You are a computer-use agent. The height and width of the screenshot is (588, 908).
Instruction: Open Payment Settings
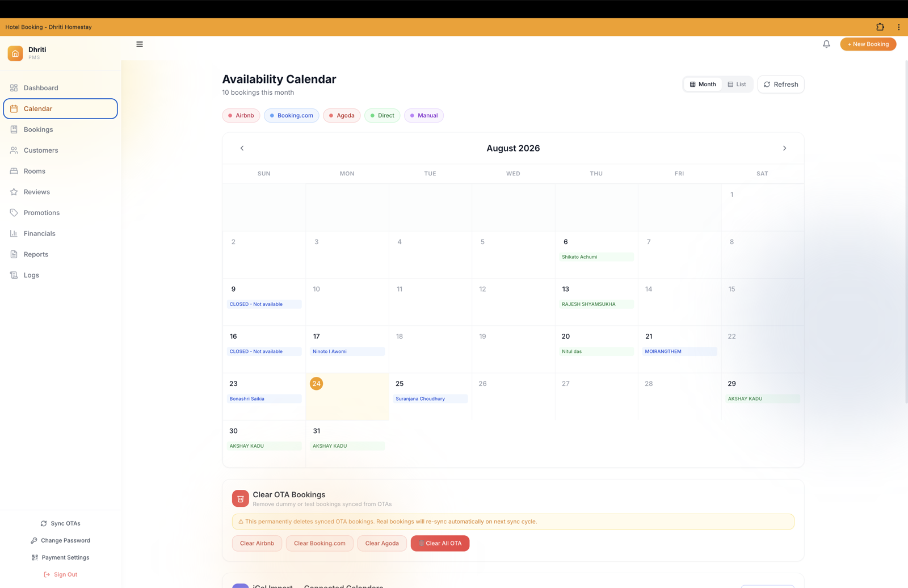click(60, 557)
